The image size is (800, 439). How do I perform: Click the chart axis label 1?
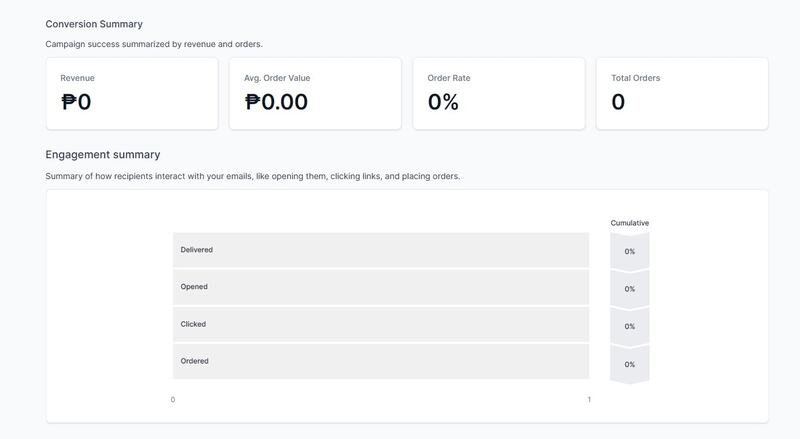coord(589,400)
